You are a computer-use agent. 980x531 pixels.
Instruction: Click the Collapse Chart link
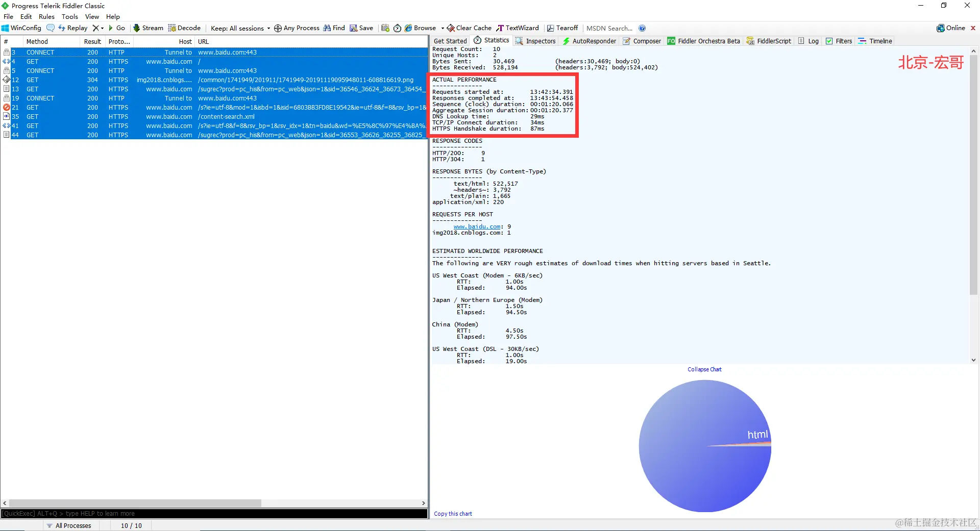point(704,369)
